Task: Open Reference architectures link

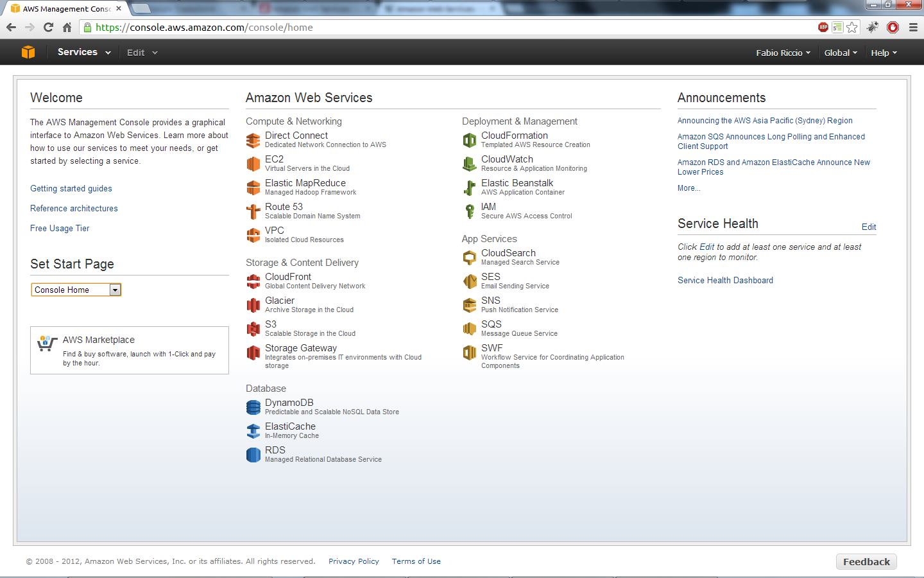Action: 74,208
